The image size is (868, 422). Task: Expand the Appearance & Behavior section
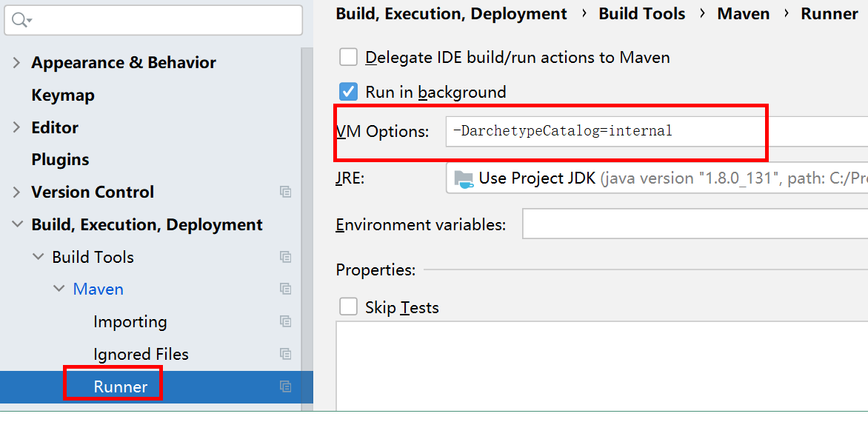[16, 63]
